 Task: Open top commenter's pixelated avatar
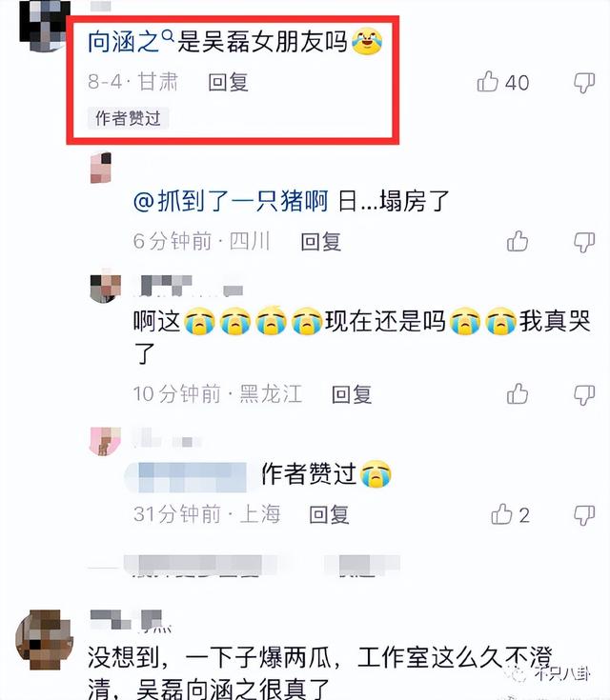(x=45, y=26)
